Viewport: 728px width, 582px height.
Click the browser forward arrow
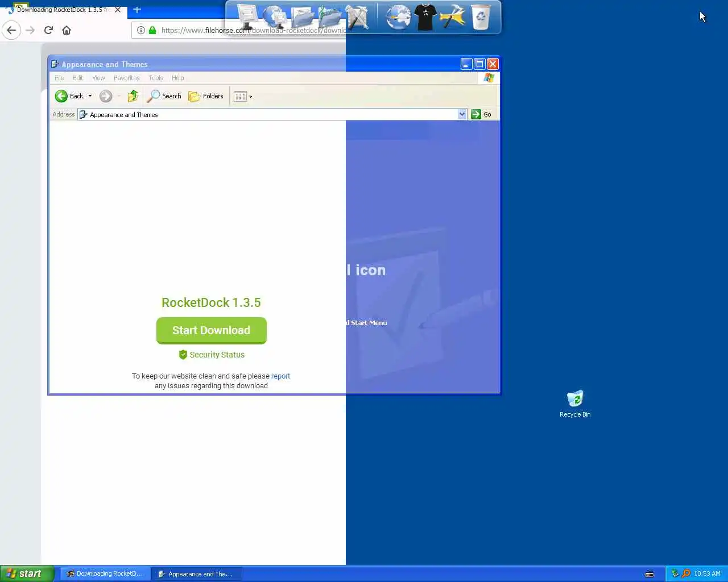(30, 30)
